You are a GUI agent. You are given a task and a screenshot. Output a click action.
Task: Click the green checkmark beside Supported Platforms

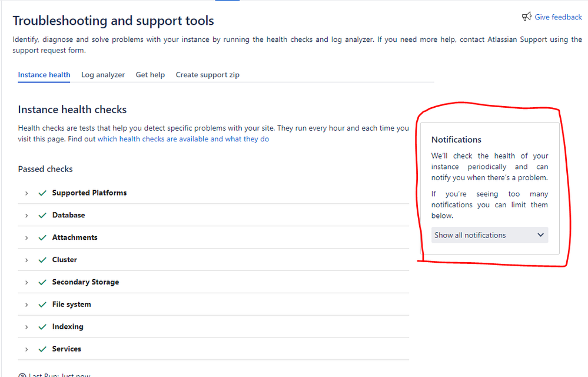(42, 193)
